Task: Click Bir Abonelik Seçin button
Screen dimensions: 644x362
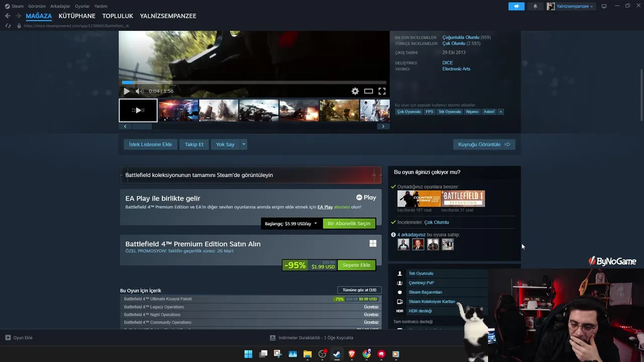Action: pyautogui.click(x=349, y=224)
